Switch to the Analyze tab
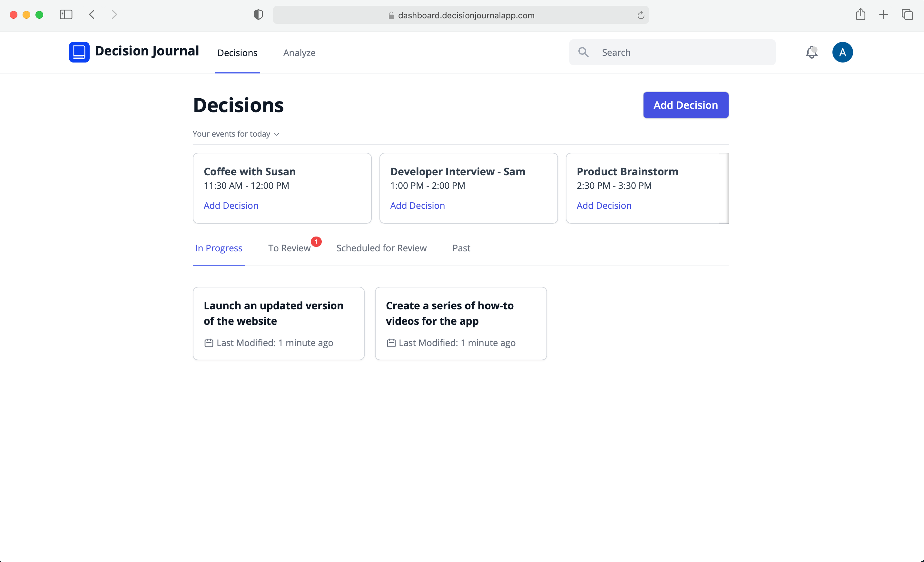Viewport: 924px width, 562px height. [x=299, y=53]
